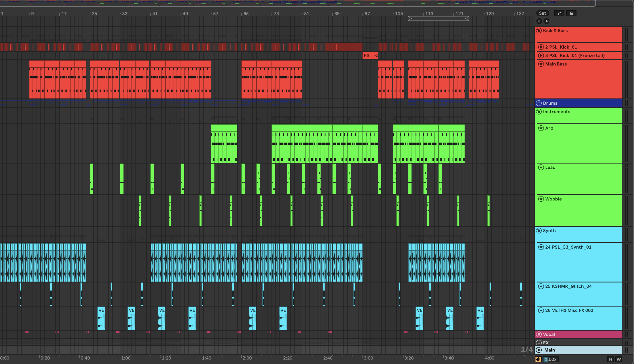Fold the Kick & Bass group track
634x364 pixels.
(x=539, y=31)
